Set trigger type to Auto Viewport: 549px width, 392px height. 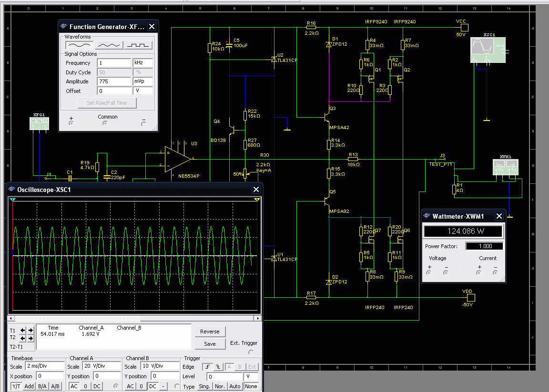(x=235, y=386)
